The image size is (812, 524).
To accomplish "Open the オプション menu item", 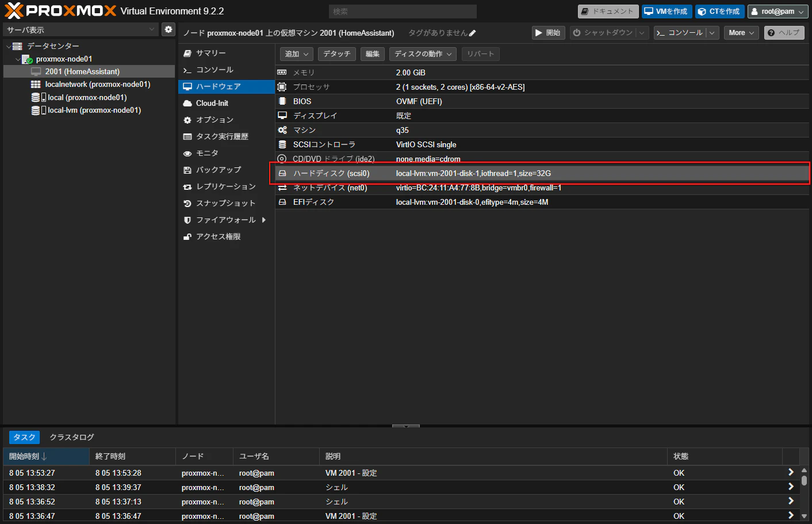I will click(x=227, y=120).
